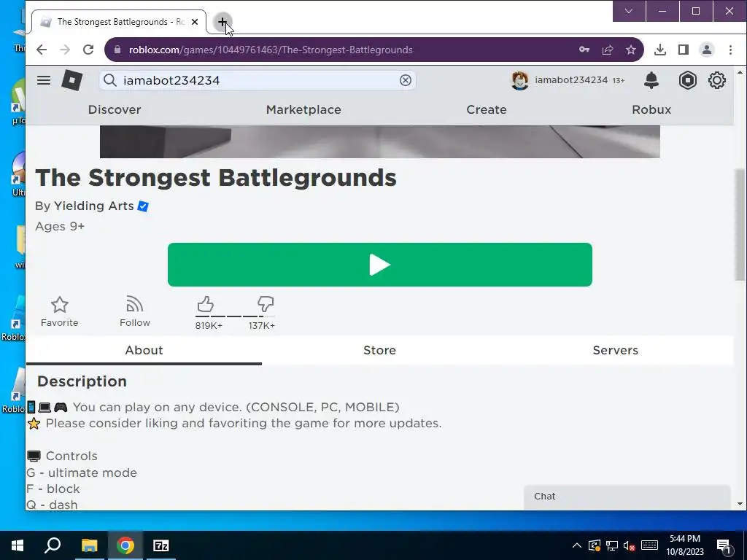The image size is (747, 560).
Task: Go to Roblox home via logo
Action: coord(72,80)
